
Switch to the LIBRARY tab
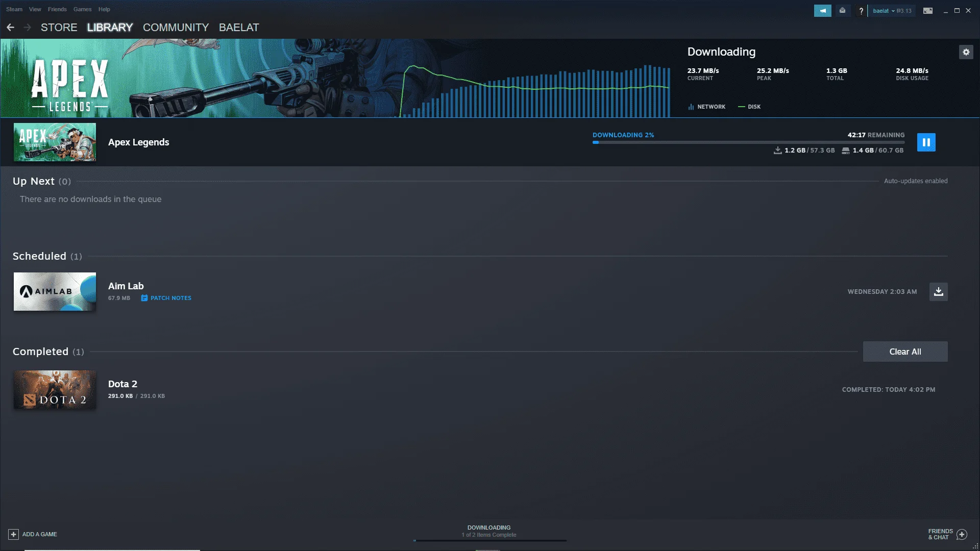[x=110, y=28]
